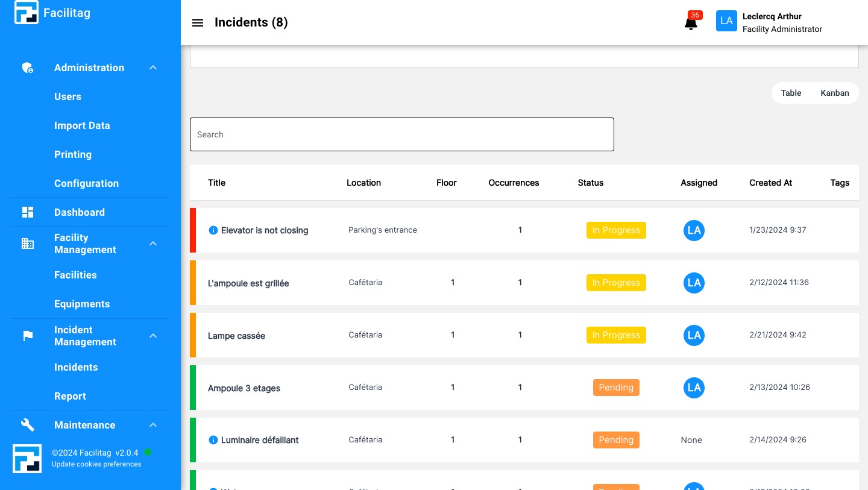Screen dimensions: 868x490
Task: Click the LA avatar in the top bar
Action: [726, 20]
